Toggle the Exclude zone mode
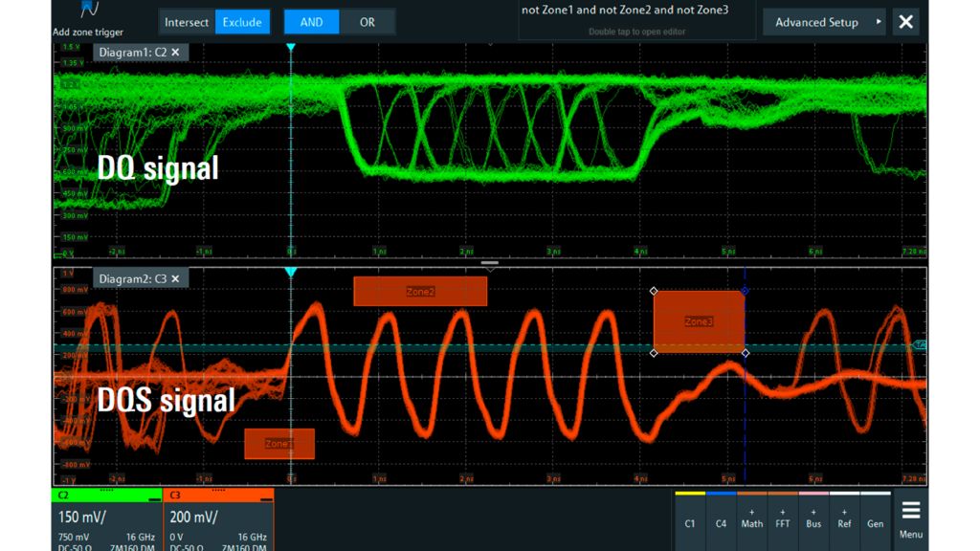 pyautogui.click(x=242, y=21)
